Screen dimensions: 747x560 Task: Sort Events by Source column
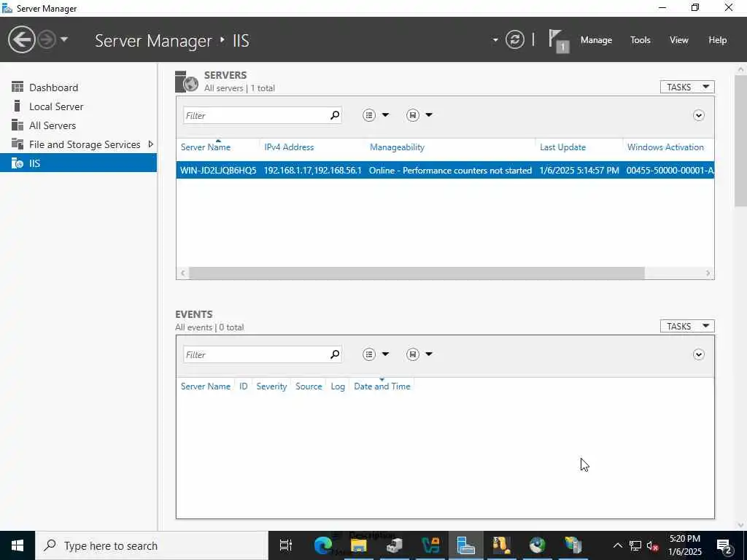tap(309, 386)
